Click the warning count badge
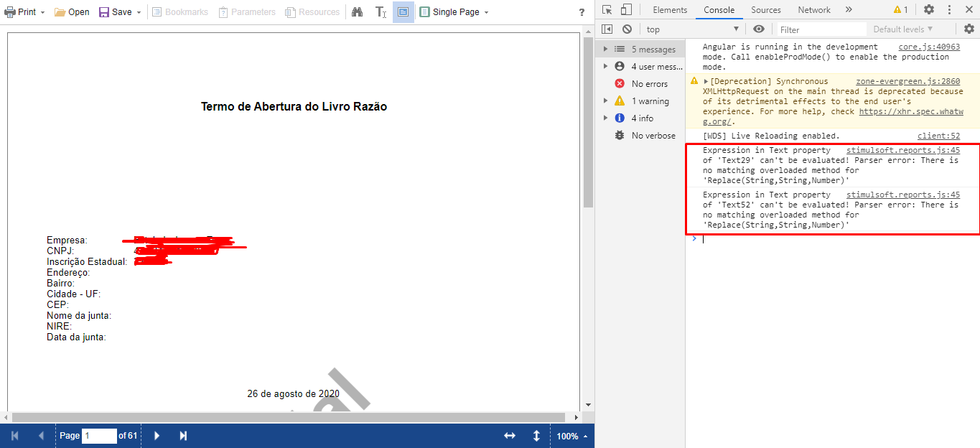The image size is (980, 448). (900, 10)
